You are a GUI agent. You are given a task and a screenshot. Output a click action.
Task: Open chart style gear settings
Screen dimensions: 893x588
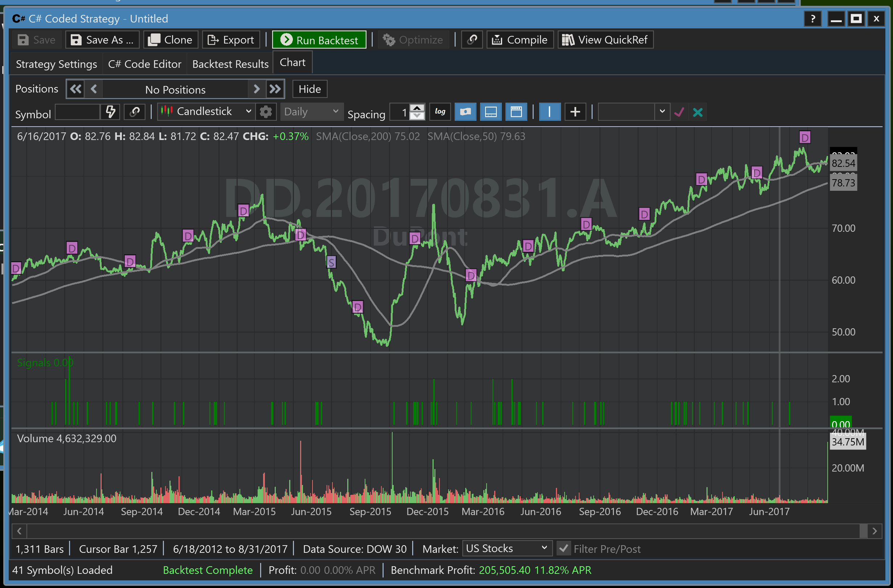tap(266, 112)
